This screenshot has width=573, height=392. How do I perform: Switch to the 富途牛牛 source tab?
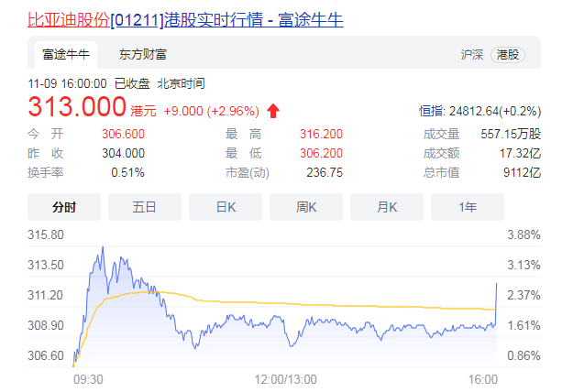tap(66, 55)
